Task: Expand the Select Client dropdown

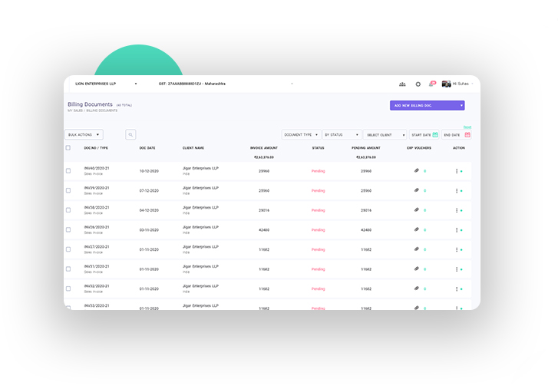Action: tap(385, 135)
